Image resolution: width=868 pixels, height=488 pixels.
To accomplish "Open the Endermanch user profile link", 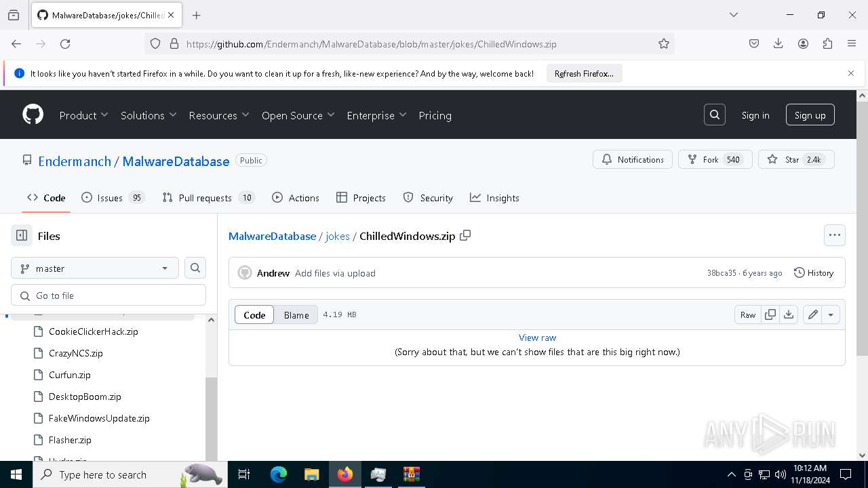I will pos(75,161).
